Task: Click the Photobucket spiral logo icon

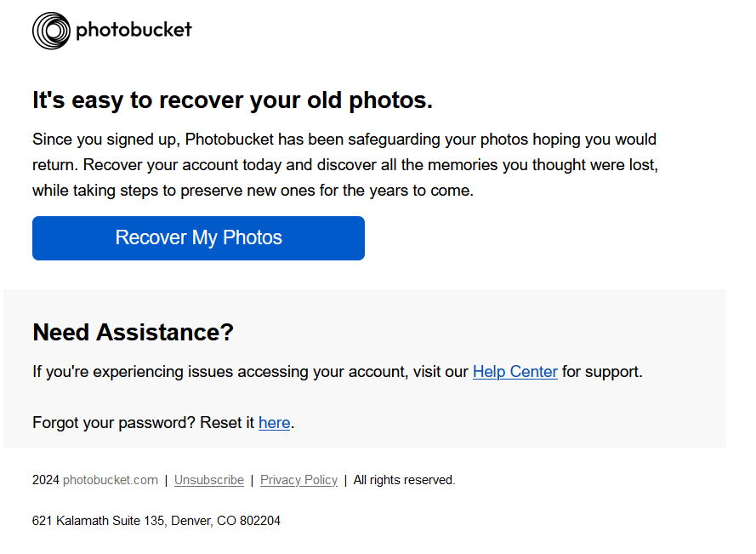Action: click(51, 31)
